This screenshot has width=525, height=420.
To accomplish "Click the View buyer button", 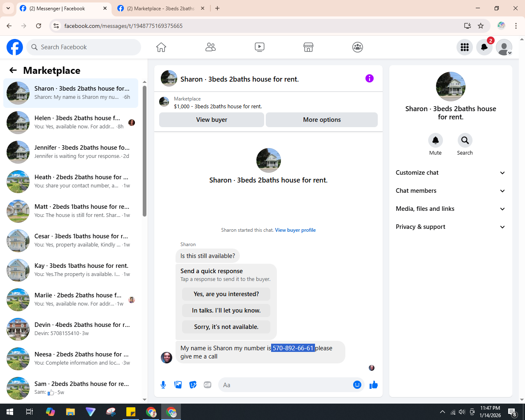I will coord(212,120).
